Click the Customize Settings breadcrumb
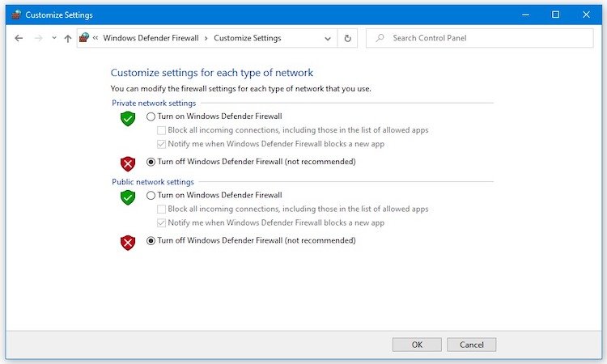Screen dimensions: 607x364 click(248, 38)
